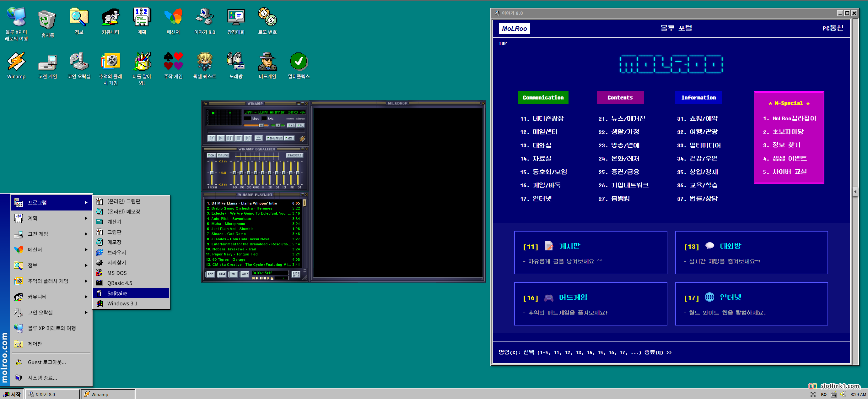Choose MS-DOS from the programs submenu
This screenshot has height=399, width=868.
point(131,273)
